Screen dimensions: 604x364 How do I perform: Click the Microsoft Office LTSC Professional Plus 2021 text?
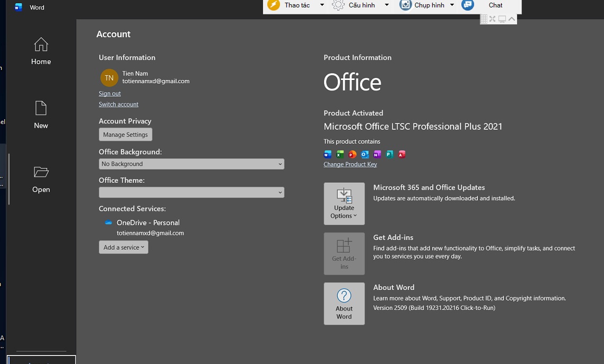(x=413, y=126)
